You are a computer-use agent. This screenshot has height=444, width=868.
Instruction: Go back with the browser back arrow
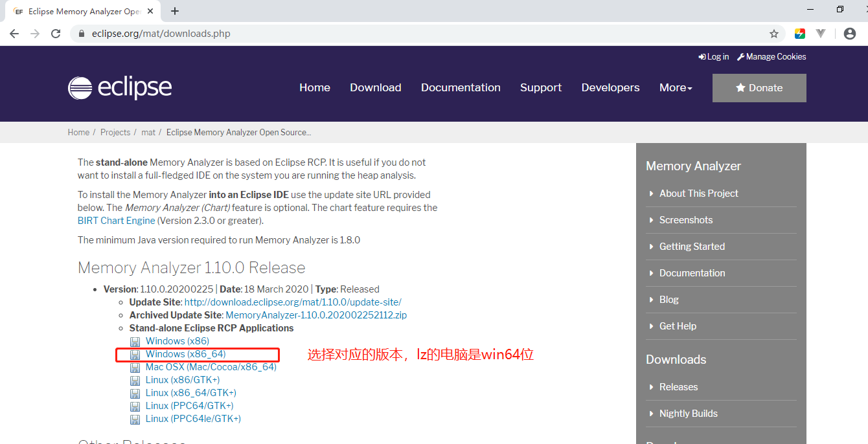14,34
